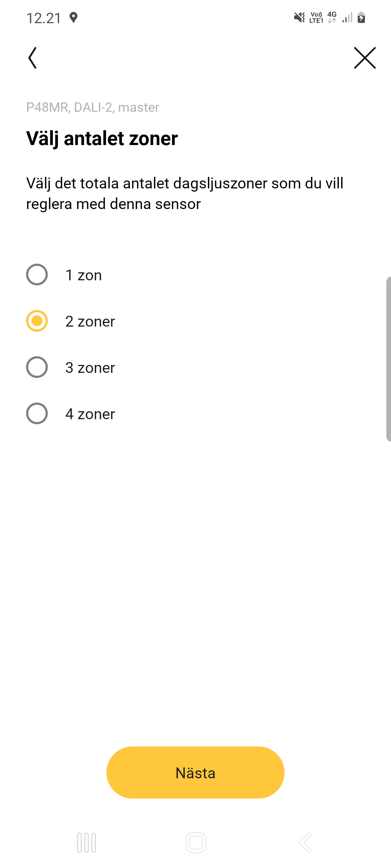
Task: Tap the battery charging status icon
Action: [361, 17]
